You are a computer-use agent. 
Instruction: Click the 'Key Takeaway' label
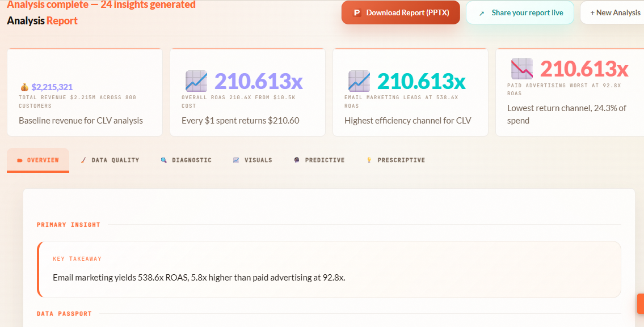[x=77, y=259]
